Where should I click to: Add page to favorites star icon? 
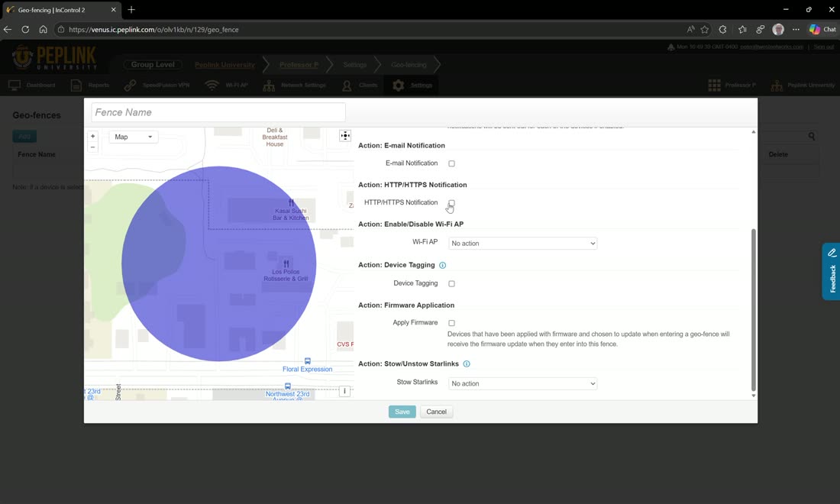click(705, 30)
